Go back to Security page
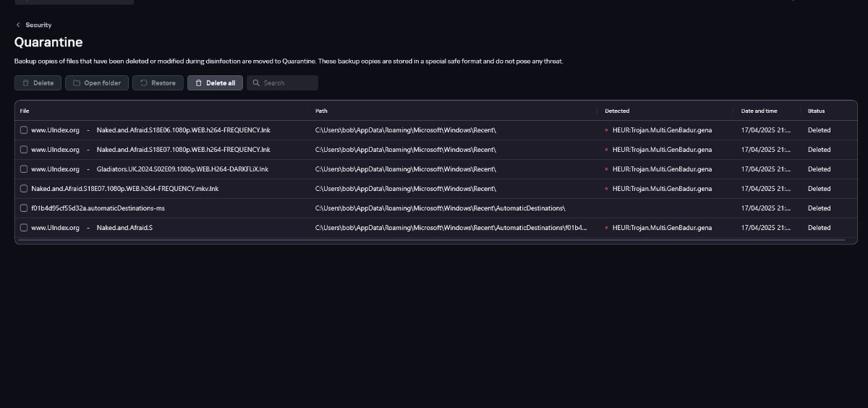This screenshot has width=868, height=408. pos(38,25)
